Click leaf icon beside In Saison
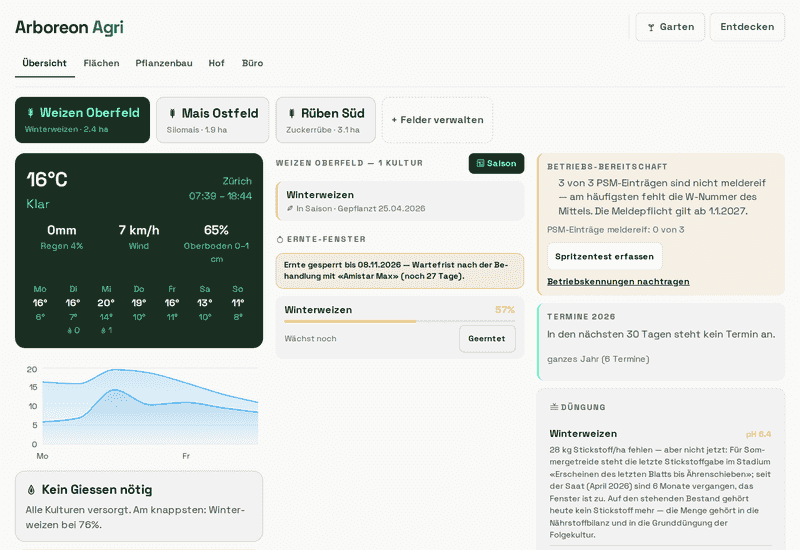Image resolution: width=800 pixels, height=550 pixels. click(290, 208)
